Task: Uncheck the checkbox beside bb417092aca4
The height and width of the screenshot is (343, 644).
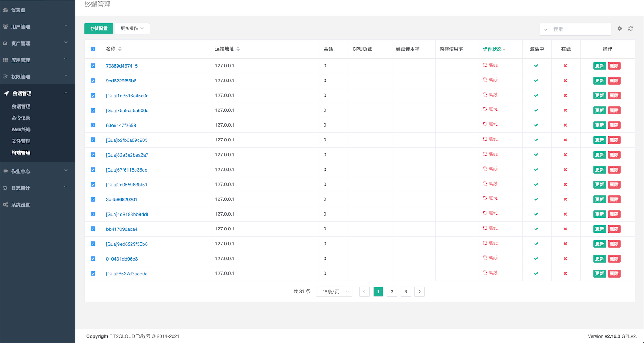Action: tap(93, 229)
